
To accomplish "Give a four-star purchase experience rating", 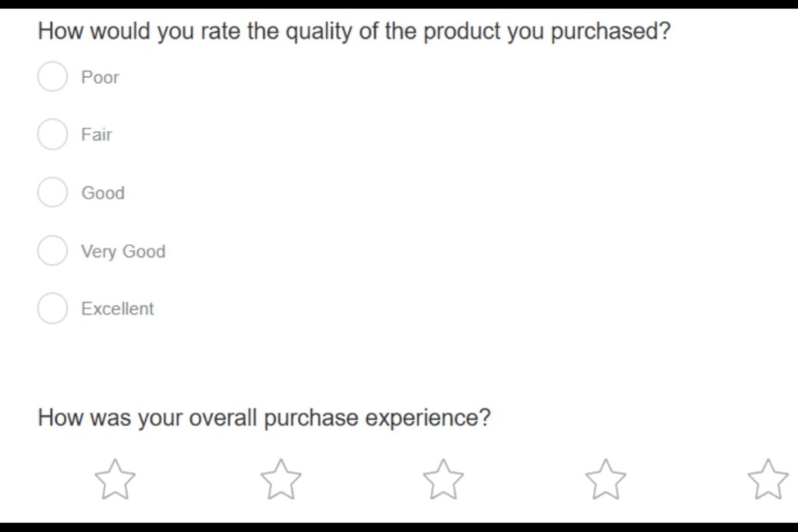I will 606,479.
